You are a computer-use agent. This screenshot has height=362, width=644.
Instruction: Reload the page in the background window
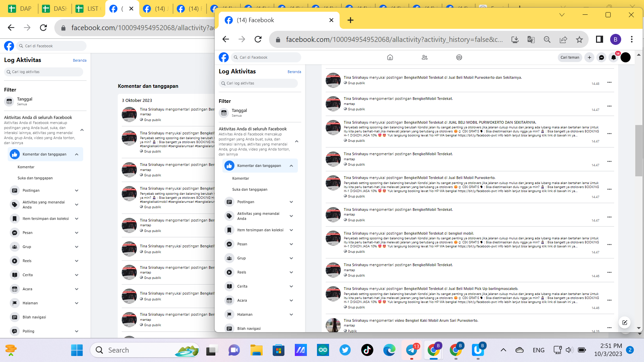click(43, 28)
